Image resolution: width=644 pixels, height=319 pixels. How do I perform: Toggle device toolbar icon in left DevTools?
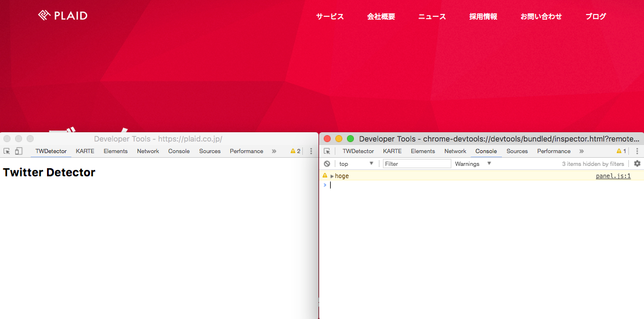pos(19,151)
